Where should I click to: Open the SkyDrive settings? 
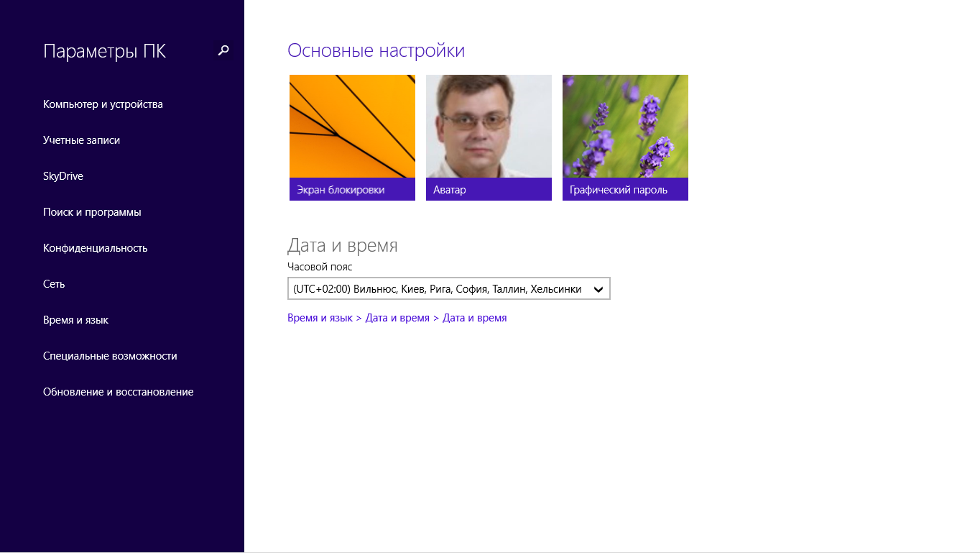(x=63, y=176)
